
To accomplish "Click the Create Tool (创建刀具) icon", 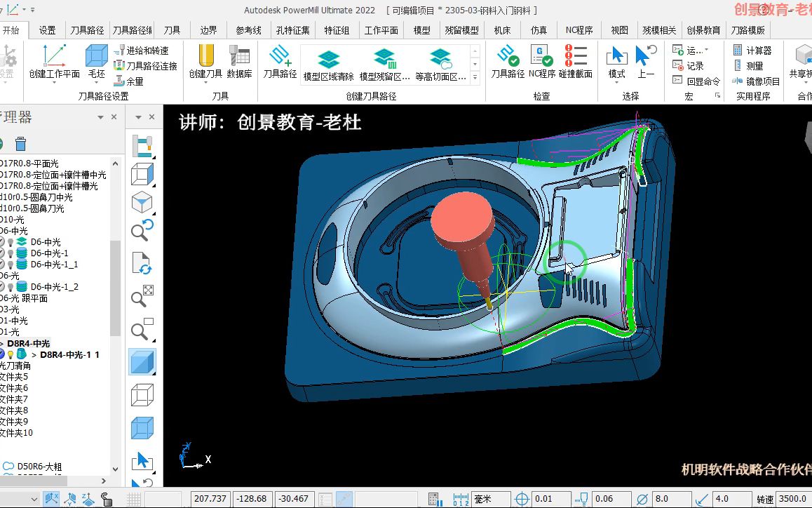I will [205, 56].
